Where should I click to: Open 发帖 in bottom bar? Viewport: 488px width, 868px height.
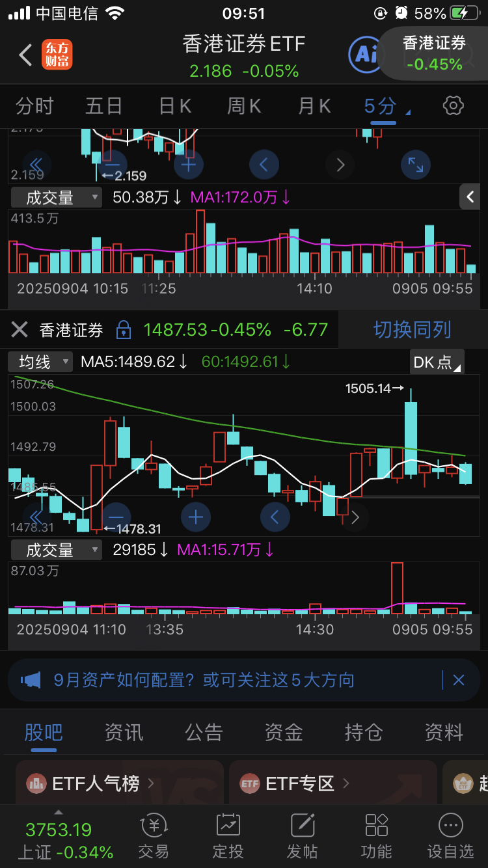click(302, 837)
